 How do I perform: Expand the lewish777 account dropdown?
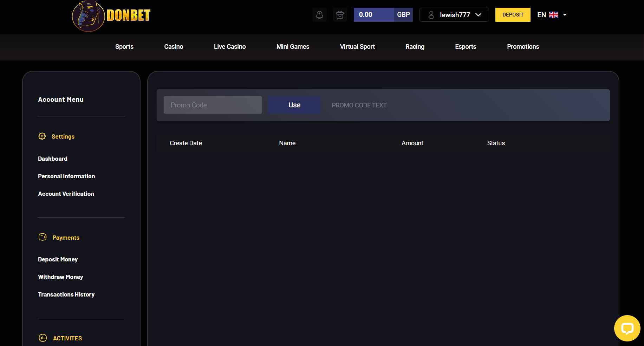coord(479,14)
